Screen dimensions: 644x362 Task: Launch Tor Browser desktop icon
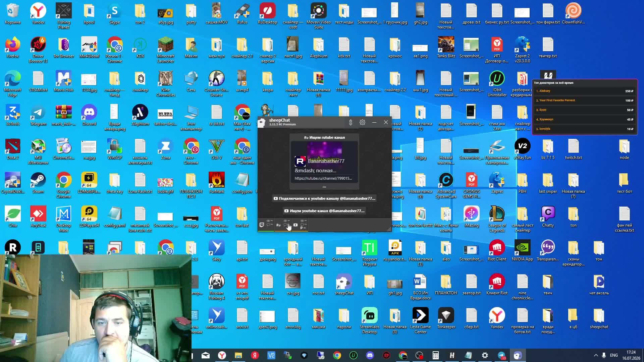pos(63,48)
